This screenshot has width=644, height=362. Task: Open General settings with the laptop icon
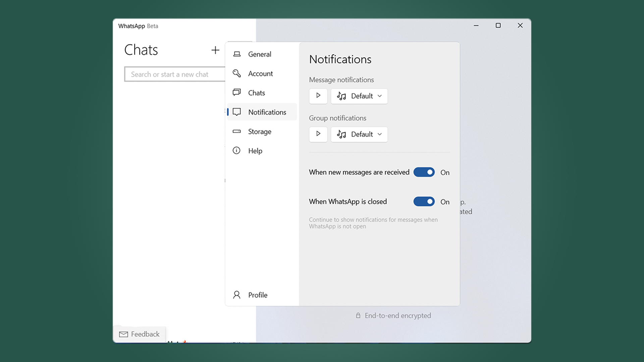click(237, 54)
